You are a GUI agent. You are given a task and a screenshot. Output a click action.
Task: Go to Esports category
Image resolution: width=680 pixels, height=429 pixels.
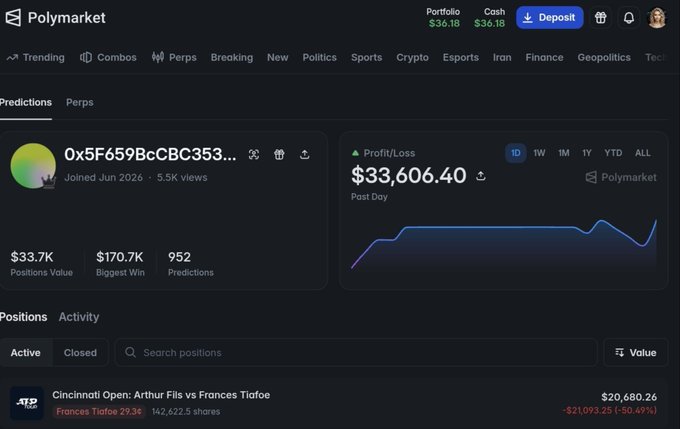coord(461,57)
